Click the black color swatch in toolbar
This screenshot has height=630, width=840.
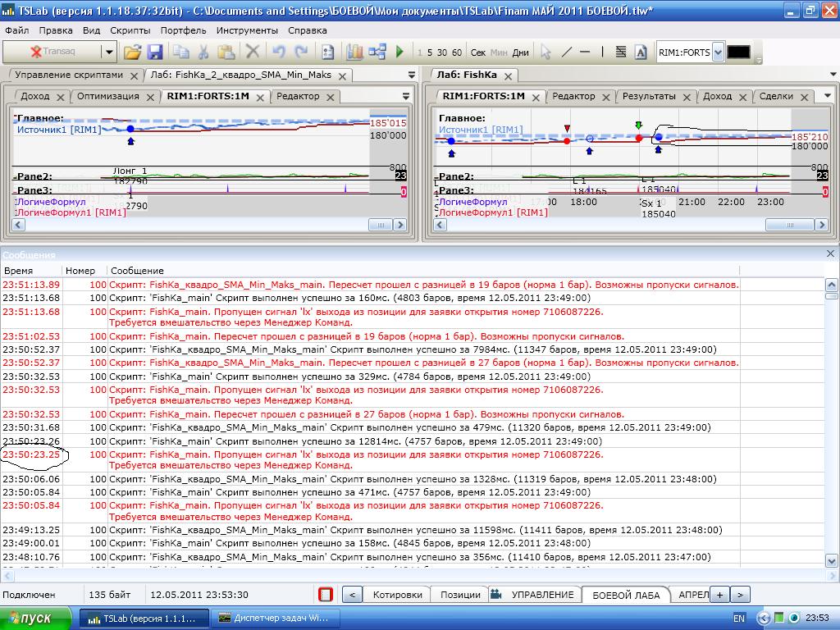click(738, 52)
